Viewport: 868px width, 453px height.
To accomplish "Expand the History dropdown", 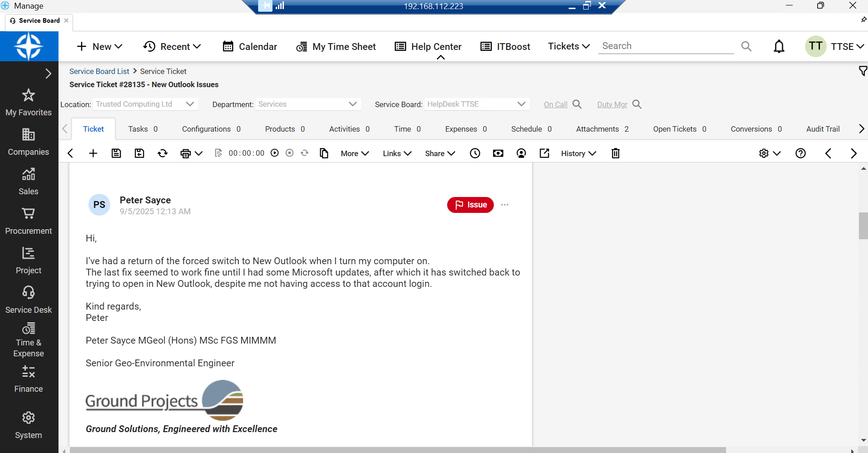I will coord(578,153).
